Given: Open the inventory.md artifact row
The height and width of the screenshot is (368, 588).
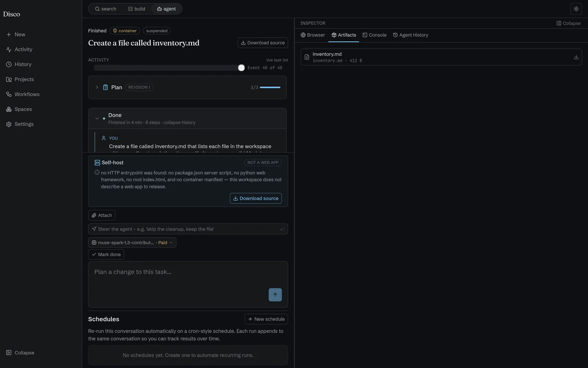Looking at the screenshot, I should [x=441, y=57].
